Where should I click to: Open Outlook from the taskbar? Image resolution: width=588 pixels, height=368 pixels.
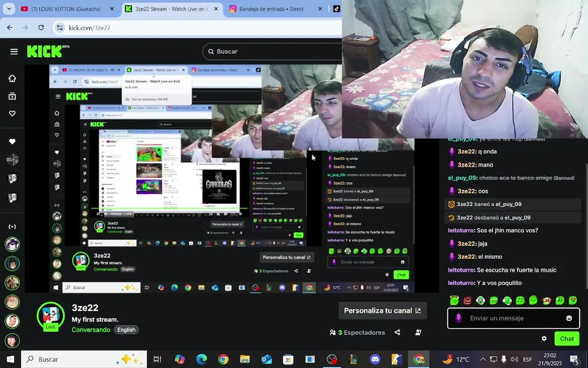[x=266, y=359]
